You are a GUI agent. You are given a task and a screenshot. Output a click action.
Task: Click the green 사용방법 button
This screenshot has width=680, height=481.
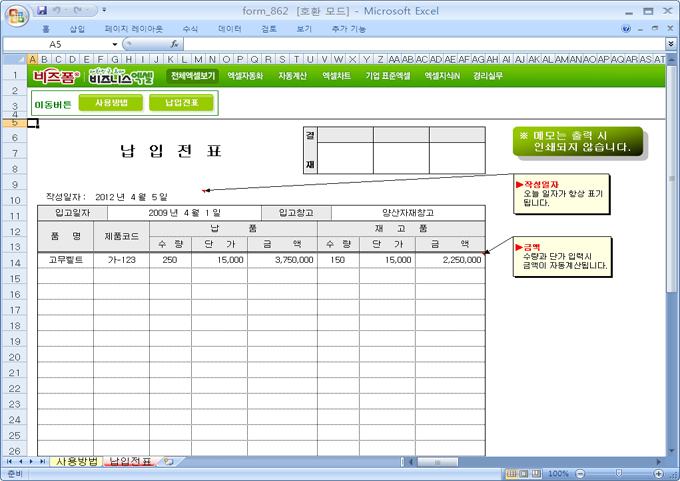tap(110, 102)
